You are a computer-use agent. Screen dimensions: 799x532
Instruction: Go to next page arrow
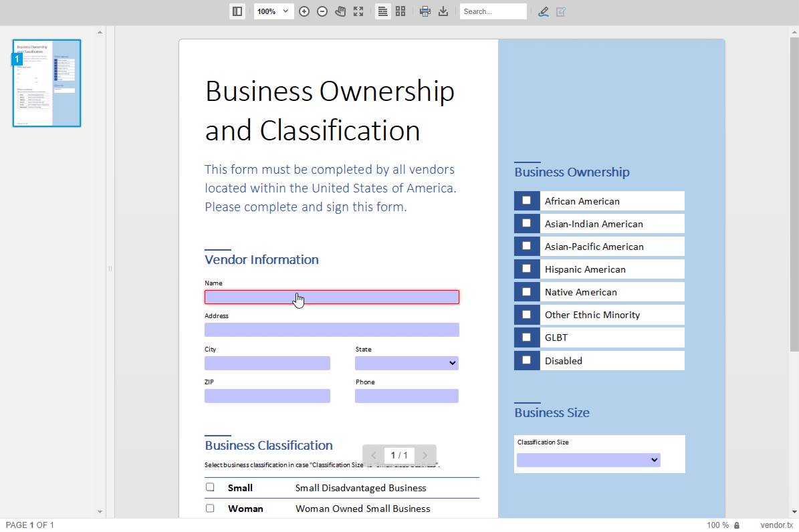(x=425, y=455)
